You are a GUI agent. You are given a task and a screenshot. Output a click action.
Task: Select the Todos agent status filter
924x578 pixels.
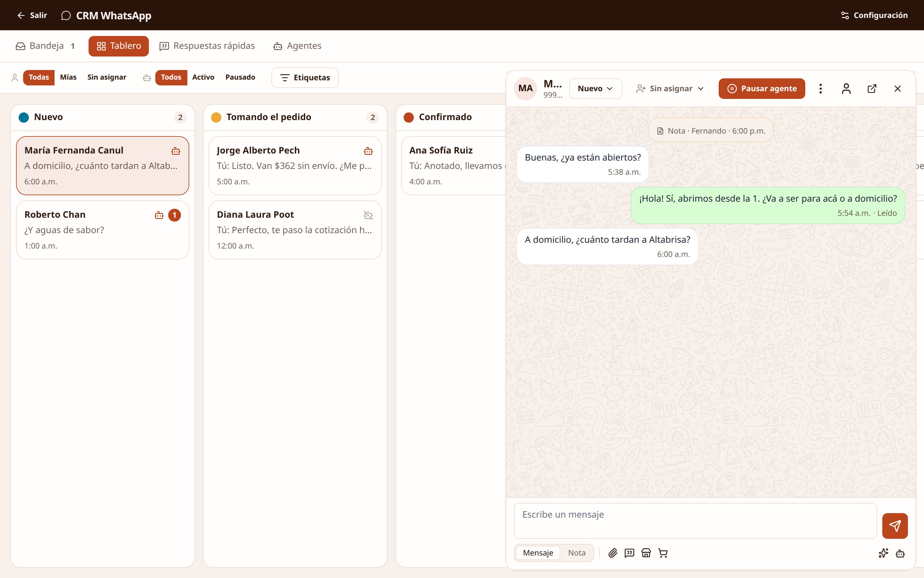tap(171, 77)
